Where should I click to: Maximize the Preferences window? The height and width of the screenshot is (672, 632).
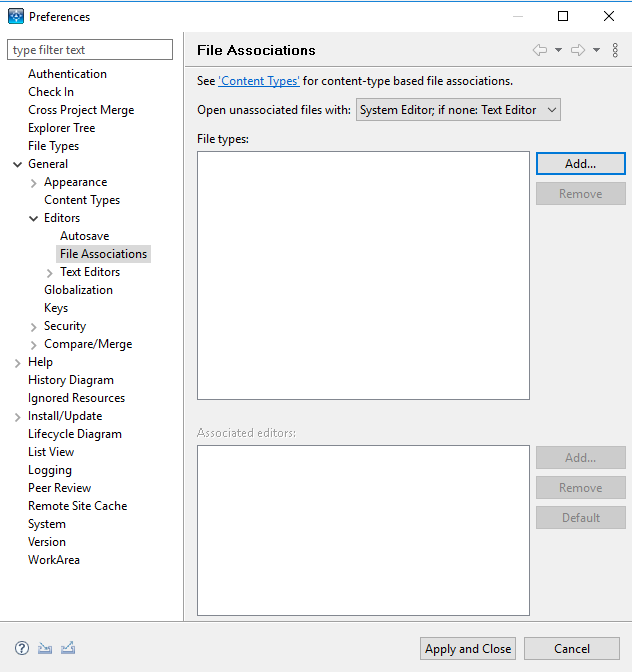[x=563, y=16]
